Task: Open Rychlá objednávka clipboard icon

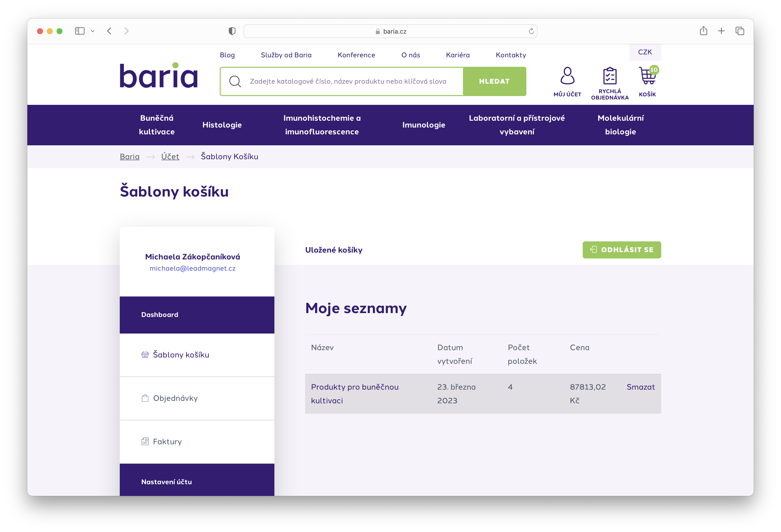Action: tap(610, 76)
